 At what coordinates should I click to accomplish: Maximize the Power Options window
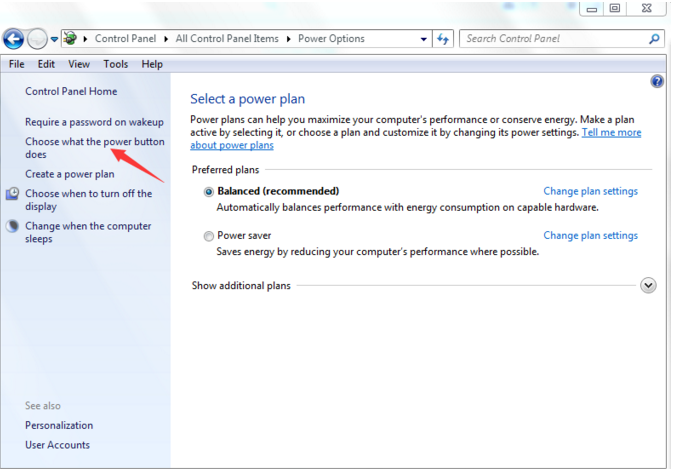click(615, 8)
